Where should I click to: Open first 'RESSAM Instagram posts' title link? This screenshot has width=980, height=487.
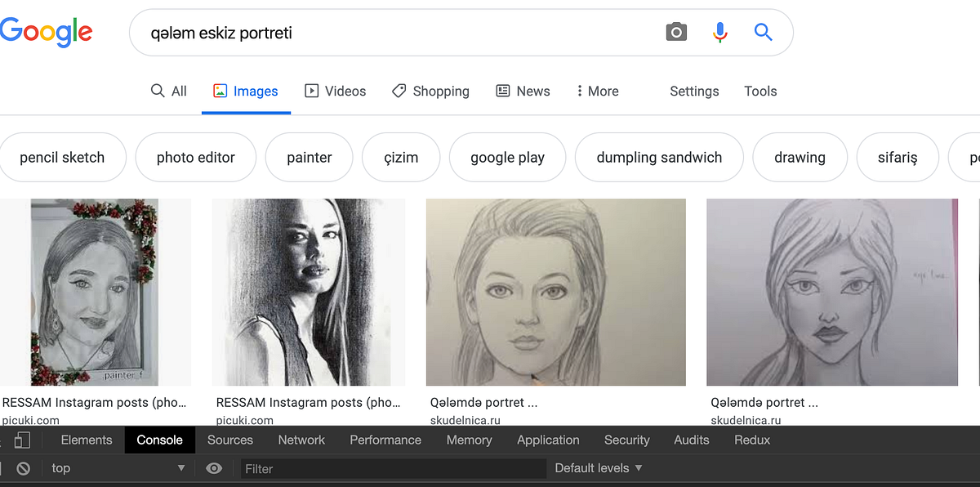tap(94, 403)
